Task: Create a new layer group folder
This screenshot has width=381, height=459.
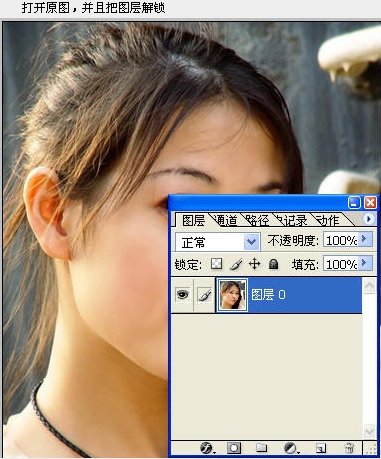Action: [x=261, y=448]
